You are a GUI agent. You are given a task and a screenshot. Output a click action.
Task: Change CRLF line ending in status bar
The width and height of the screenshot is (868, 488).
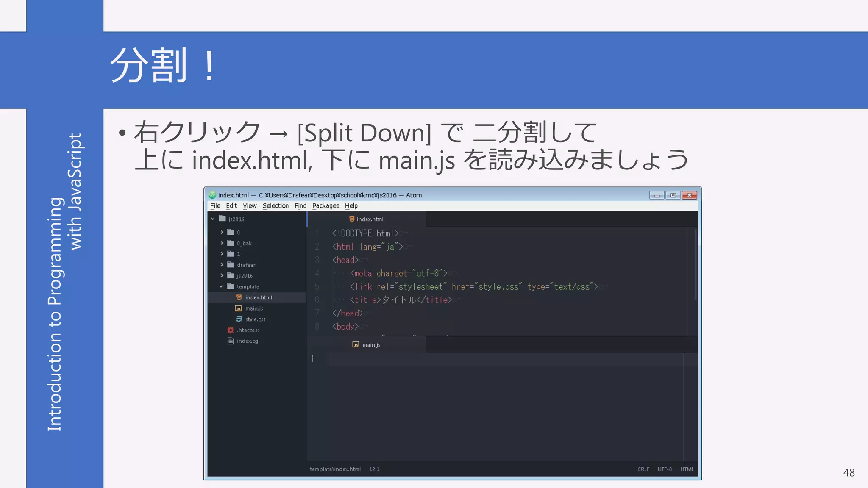[643, 469]
